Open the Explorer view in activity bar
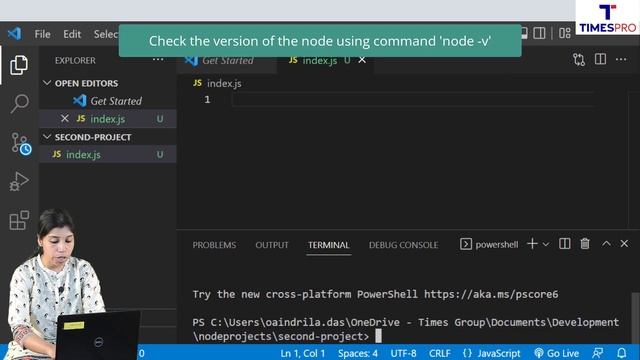 pyautogui.click(x=19, y=65)
